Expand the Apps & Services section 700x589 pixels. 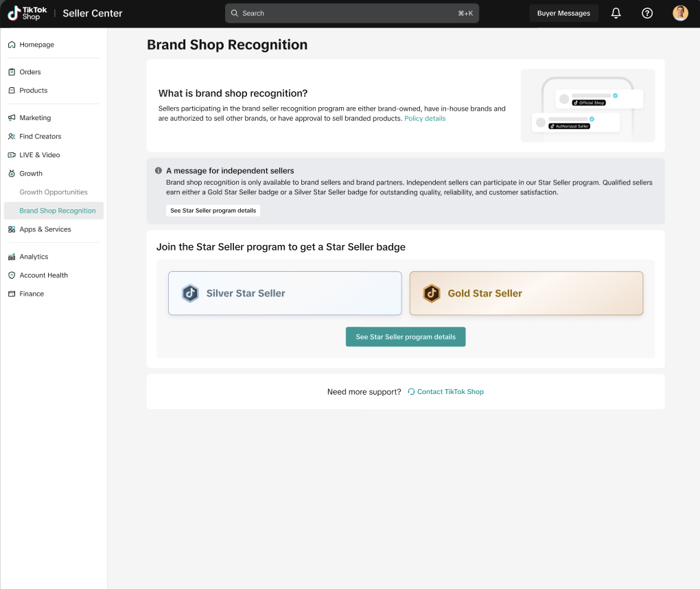tap(45, 229)
